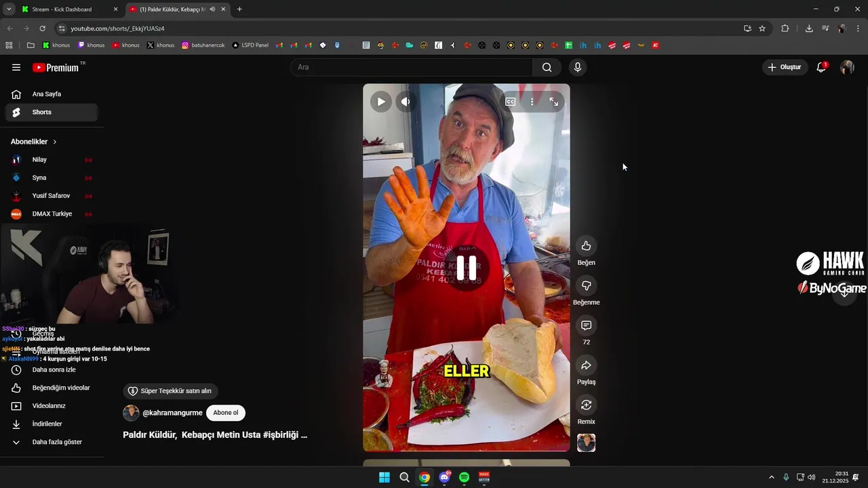Open YouTube notifications bell
The height and width of the screenshot is (488, 868).
(821, 67)
